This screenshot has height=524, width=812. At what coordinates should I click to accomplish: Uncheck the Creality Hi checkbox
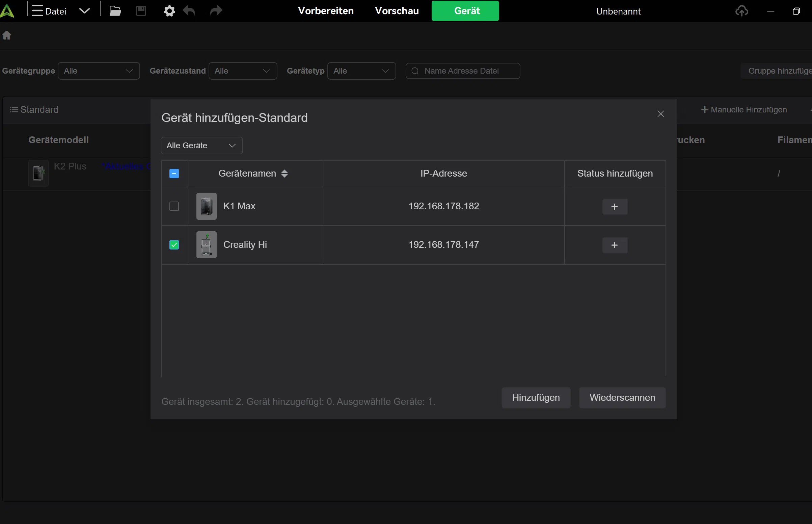point(174,245)
